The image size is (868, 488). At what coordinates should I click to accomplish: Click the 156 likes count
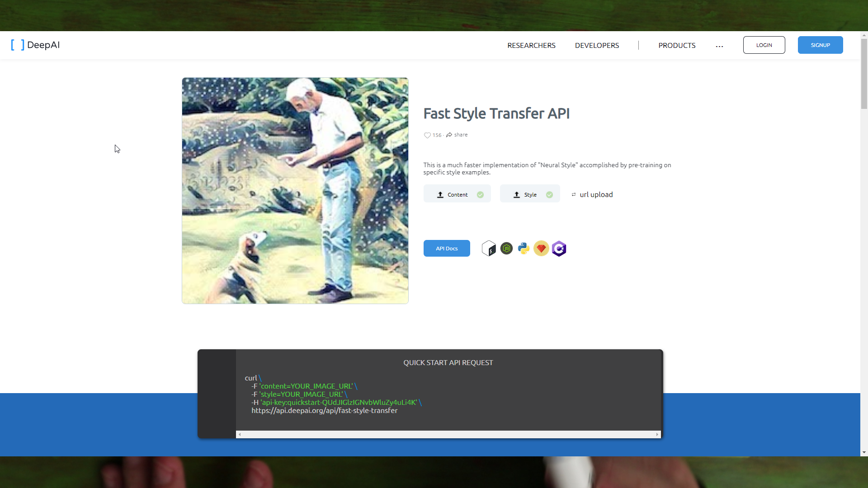(437, 135)
